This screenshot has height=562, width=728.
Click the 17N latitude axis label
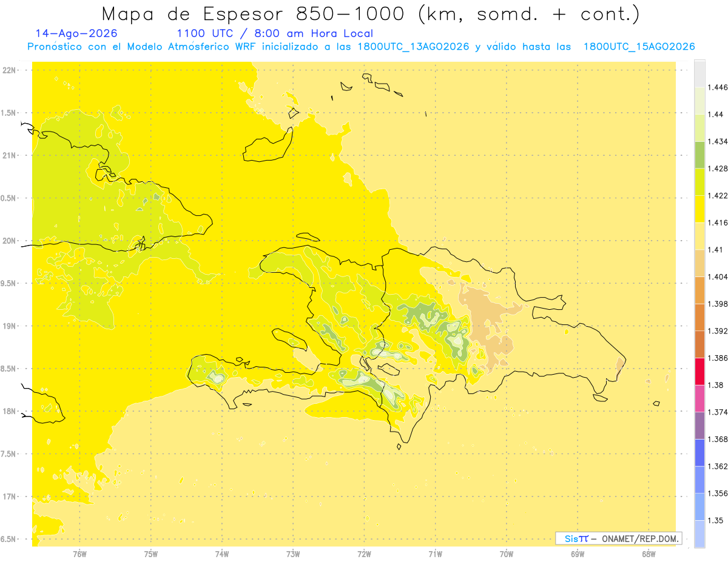(10, 497)
